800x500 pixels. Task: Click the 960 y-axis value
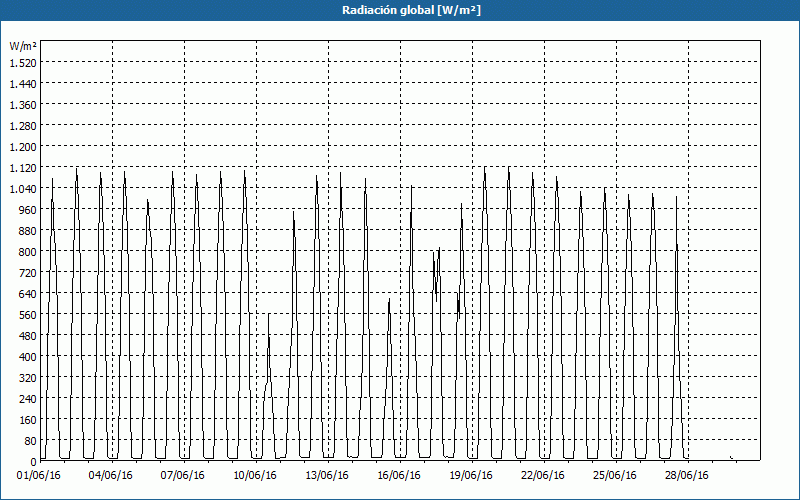[29, 210]
